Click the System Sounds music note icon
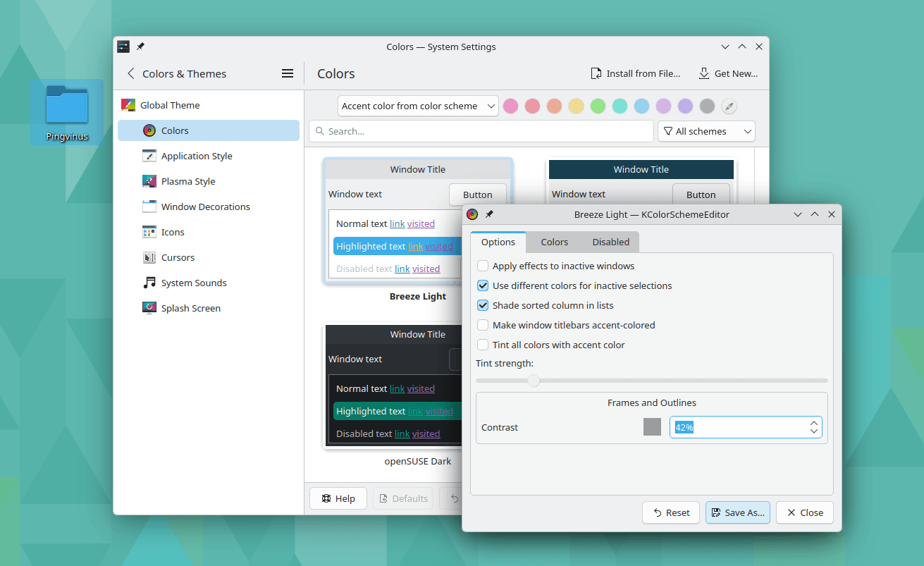Image resolution: width=924 pixels, height=566 pixels. tap(149, 283)
